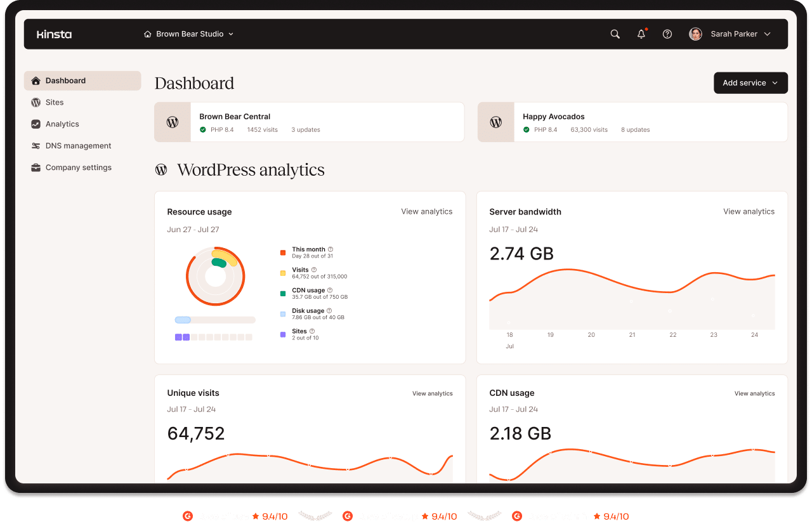This screenshot has height=524, width=812.
Task: Open the Add service dropdown
Action: [x=750, y=83]
